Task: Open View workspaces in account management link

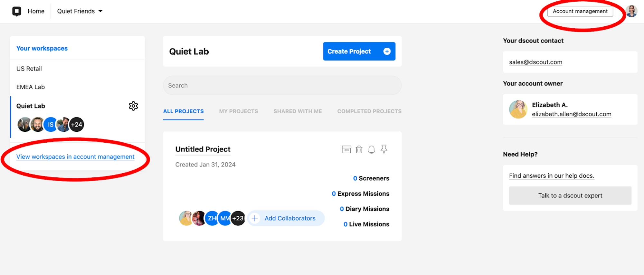Action: coord(75,157)
